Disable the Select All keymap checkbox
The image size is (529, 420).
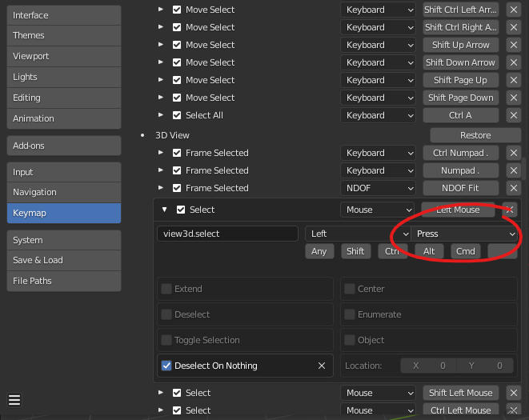pos(177,115)
